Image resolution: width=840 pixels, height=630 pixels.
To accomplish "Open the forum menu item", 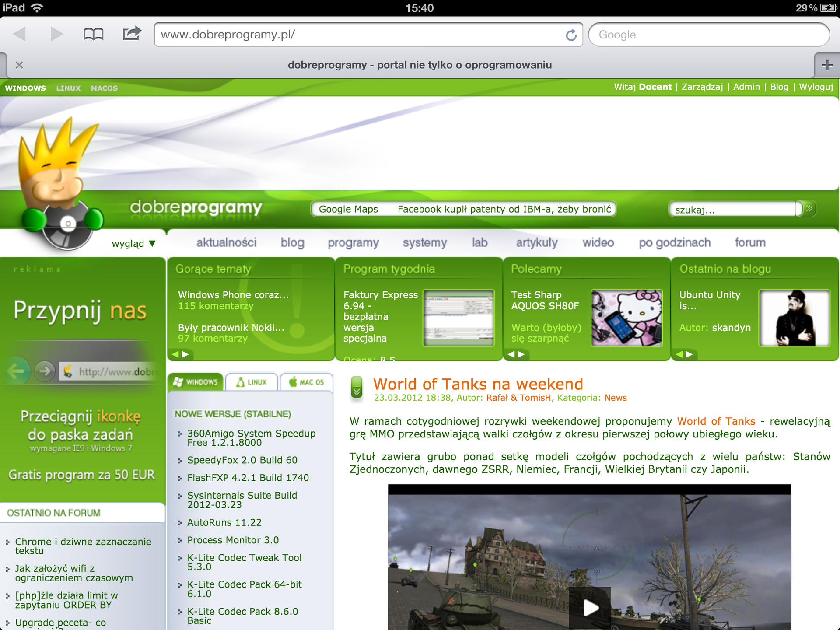I will click(x=750, y=242).
